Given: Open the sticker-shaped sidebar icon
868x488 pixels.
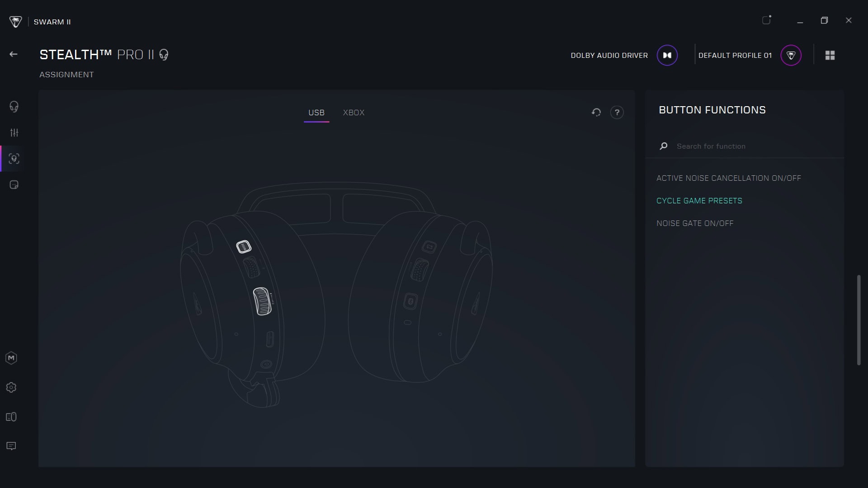Looking at the screenshot, I should [x=14, y=185].
